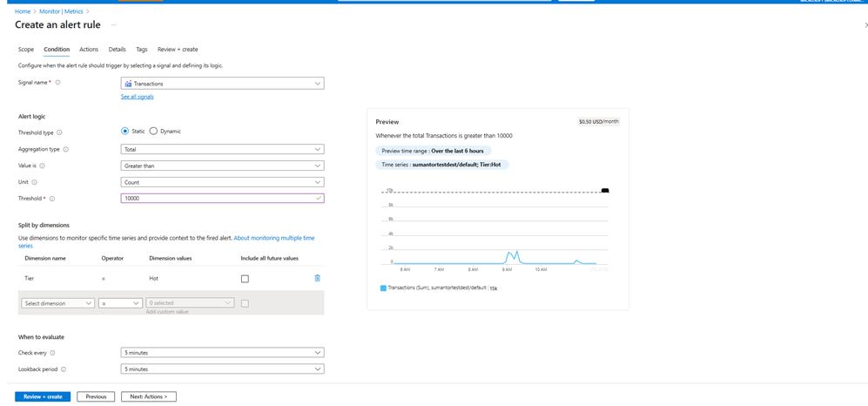This screenshot has width=868, height=406.
Task: Click the blue Review + create button
Action: (43, 396)
